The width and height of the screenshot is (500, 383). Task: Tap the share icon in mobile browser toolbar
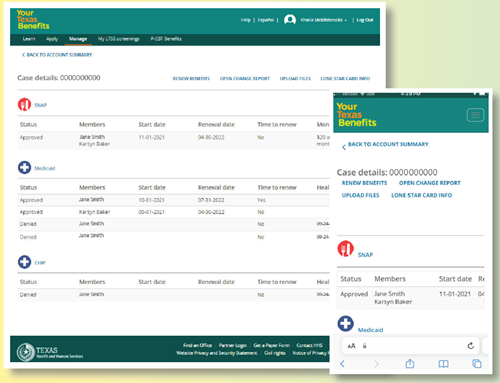[410, 363]
